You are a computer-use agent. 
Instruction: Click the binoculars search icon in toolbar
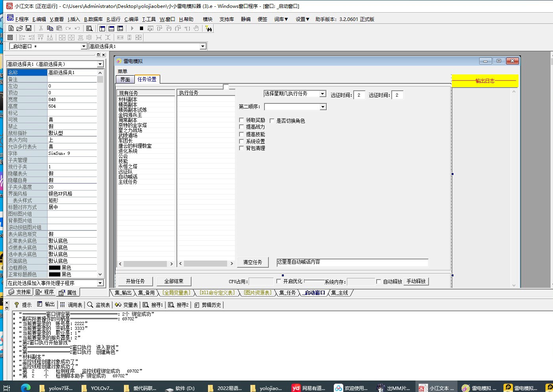pos(209,28)
